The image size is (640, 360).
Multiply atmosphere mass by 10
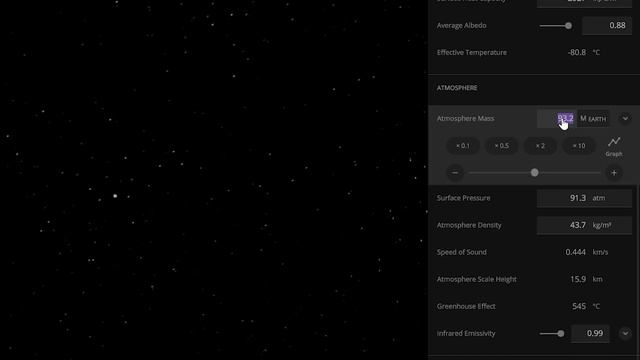click(x=579, y=146)
